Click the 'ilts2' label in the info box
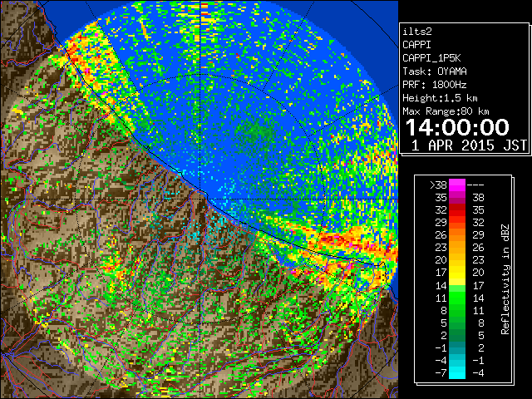 coord(417,32)
